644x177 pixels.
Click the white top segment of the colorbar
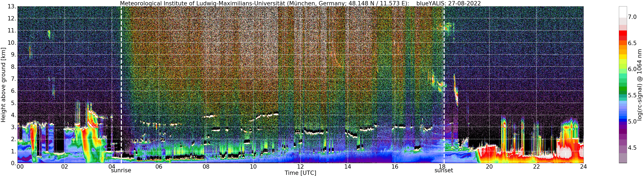click(x=623, y=12)
